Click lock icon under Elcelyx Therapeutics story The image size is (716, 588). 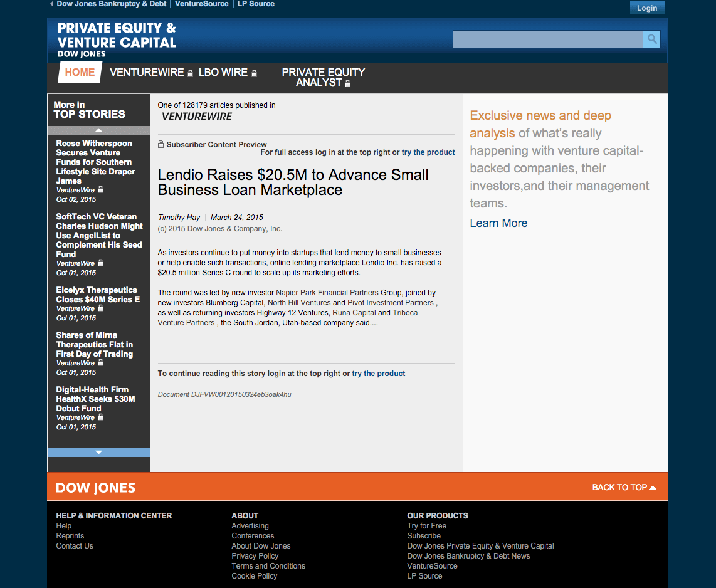(x=100, y=308)
